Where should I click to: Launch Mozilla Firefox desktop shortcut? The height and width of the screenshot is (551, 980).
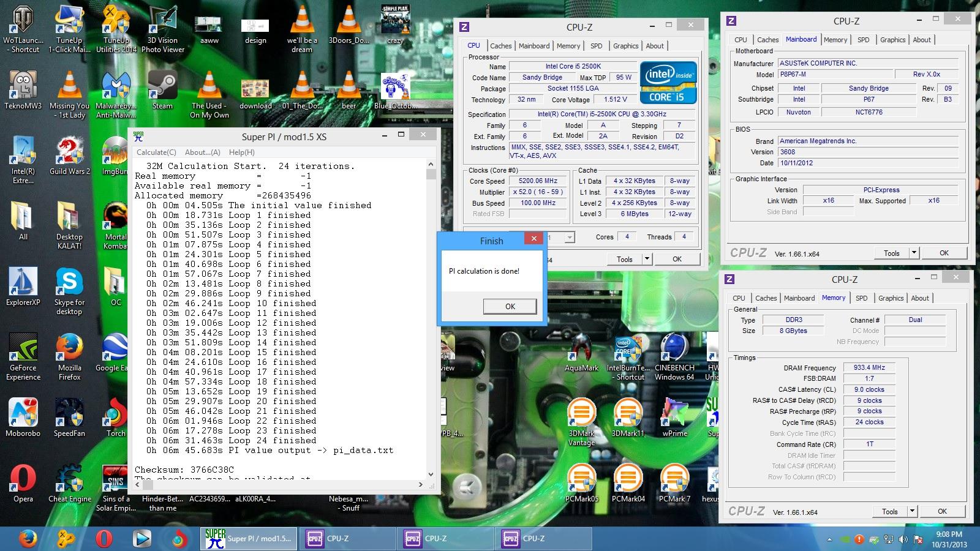[x=69, y=357]
